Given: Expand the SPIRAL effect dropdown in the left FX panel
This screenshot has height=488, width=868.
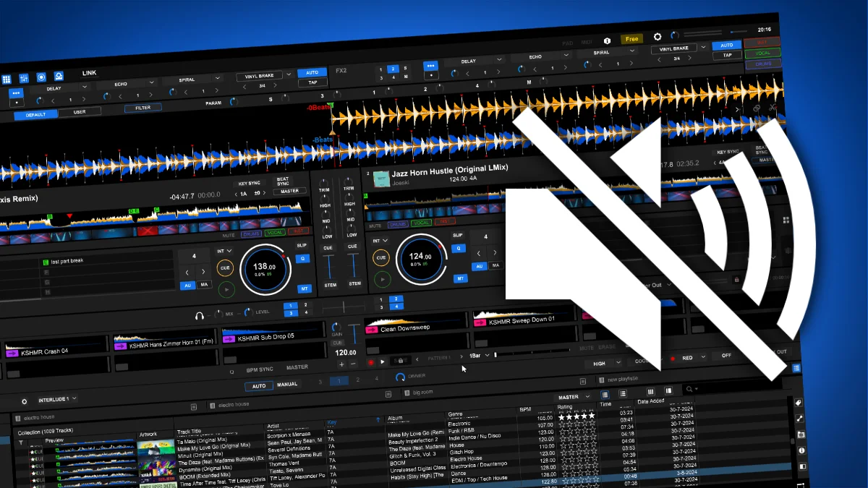Looking at the screenshot, I should tap(219, 79).
